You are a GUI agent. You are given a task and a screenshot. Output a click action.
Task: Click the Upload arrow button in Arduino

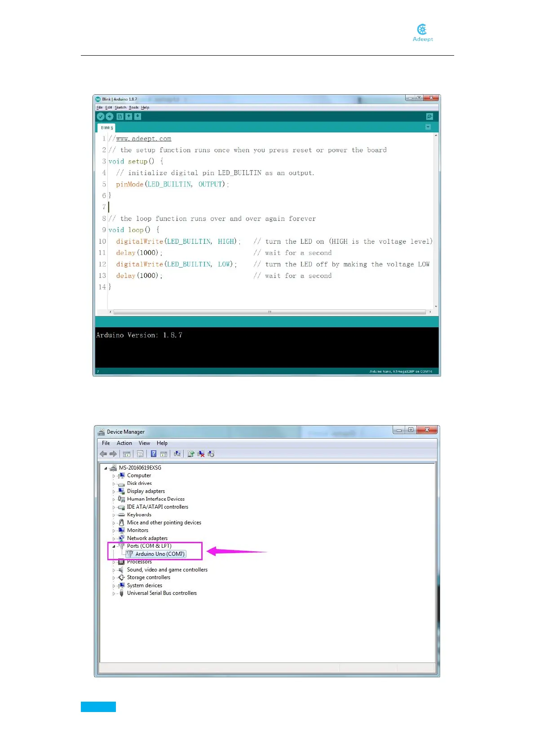[110, 116]
